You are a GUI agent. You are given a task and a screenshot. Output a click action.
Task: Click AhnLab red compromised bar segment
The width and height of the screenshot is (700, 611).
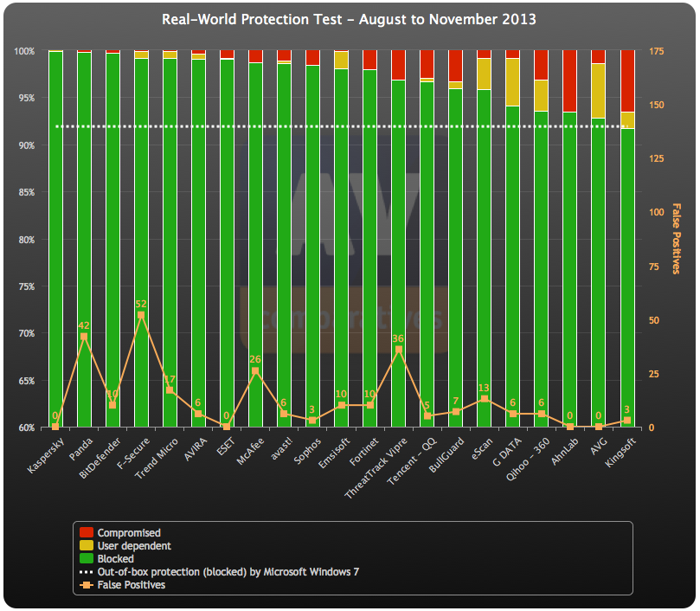coord(569,80)
